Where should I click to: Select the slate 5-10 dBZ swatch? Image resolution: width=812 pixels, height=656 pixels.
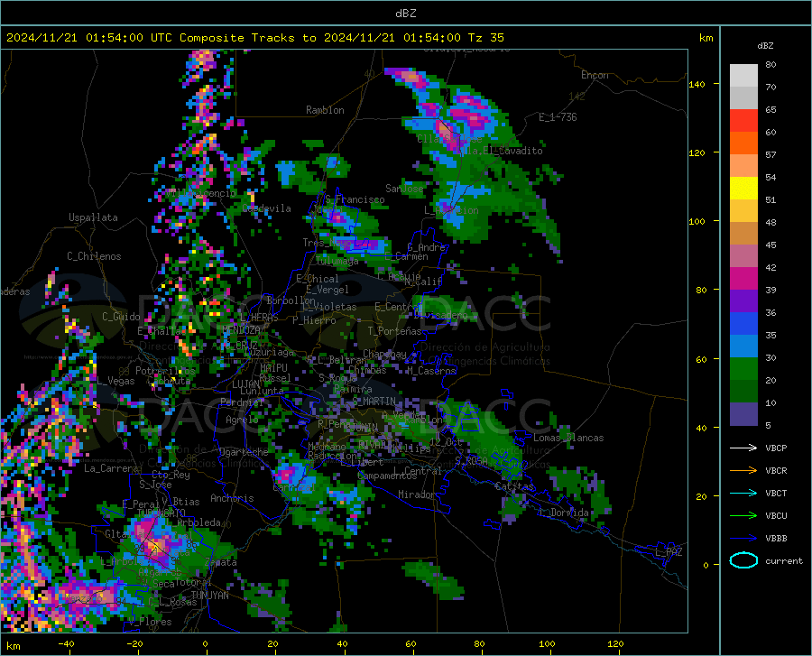tap(743, 414)
